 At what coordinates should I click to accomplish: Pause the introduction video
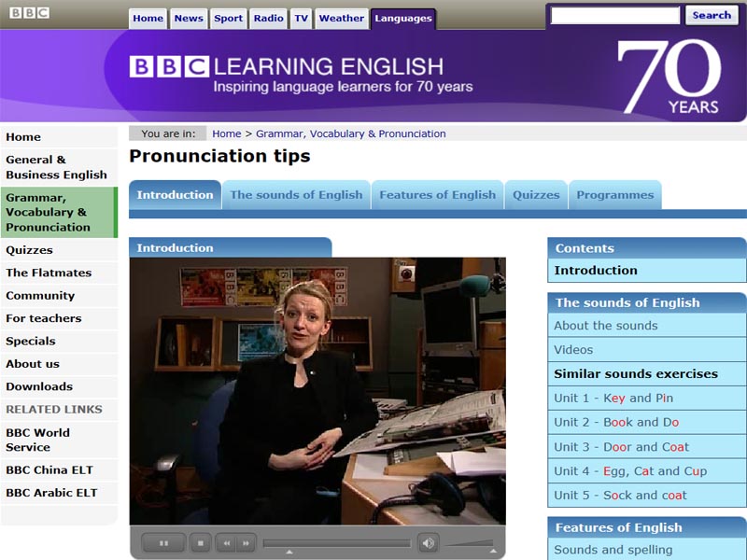tap(163, 543)
